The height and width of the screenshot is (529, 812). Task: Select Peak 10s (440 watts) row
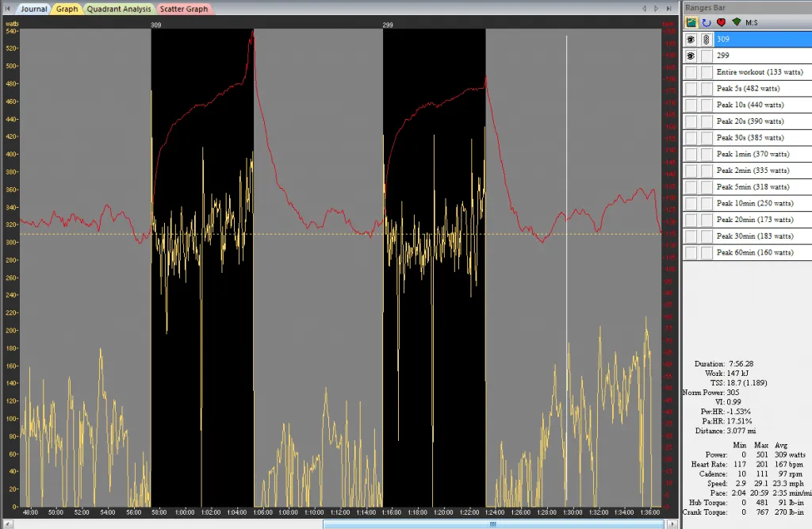point(763,105)
